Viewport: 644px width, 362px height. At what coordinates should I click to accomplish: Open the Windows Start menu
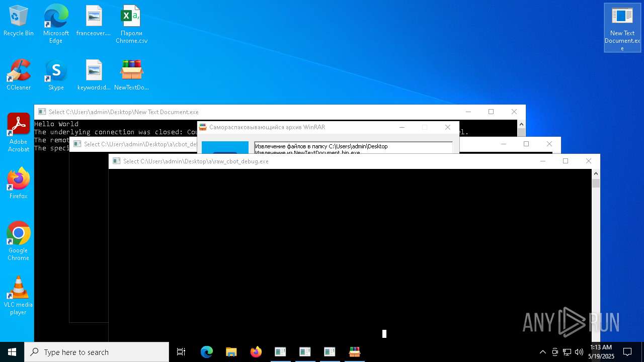[12, 352]
